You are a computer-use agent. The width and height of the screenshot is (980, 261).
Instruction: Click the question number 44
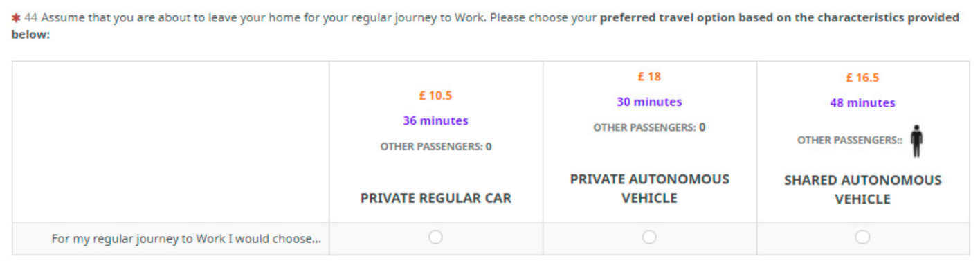tap(30, 18)
